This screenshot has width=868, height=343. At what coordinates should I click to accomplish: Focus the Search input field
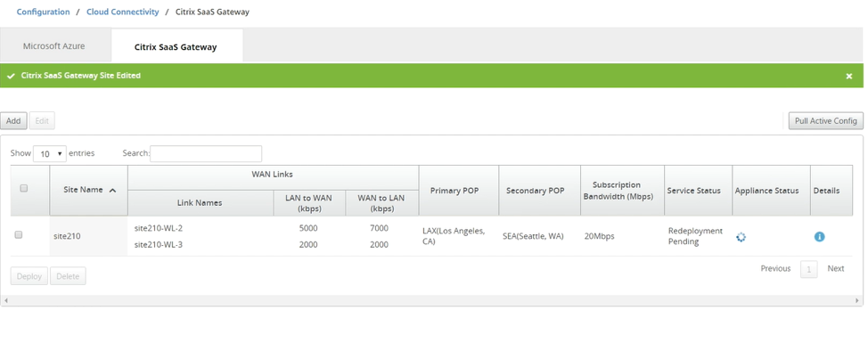click(206, 154)
